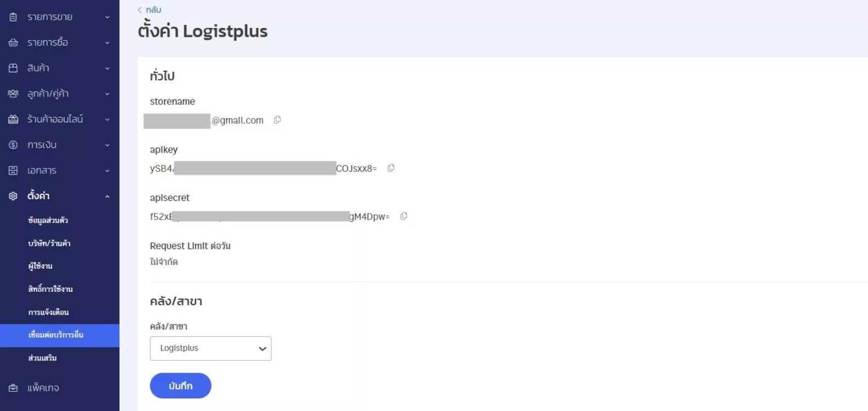Click the ตั้งค่า Logistplus page heading

[202, 31]
